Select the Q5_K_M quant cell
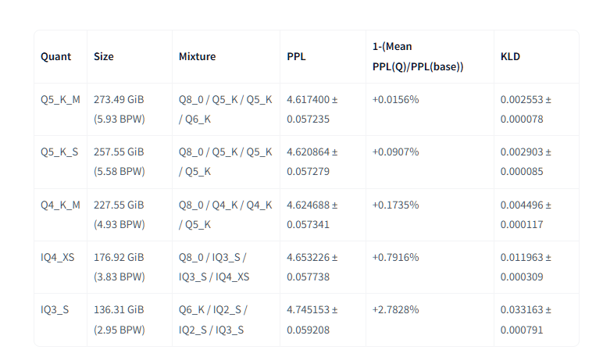 point(60,100)
